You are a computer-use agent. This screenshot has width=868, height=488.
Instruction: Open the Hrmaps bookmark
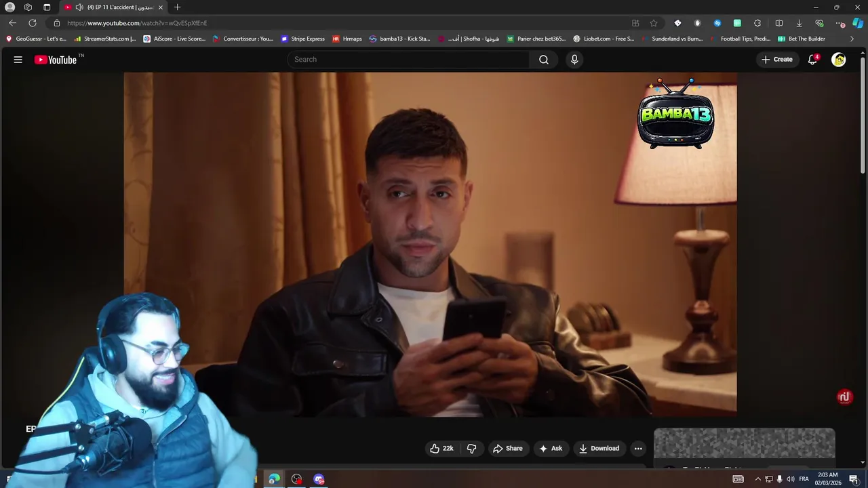pyautogui.click(x=347, y=39)
